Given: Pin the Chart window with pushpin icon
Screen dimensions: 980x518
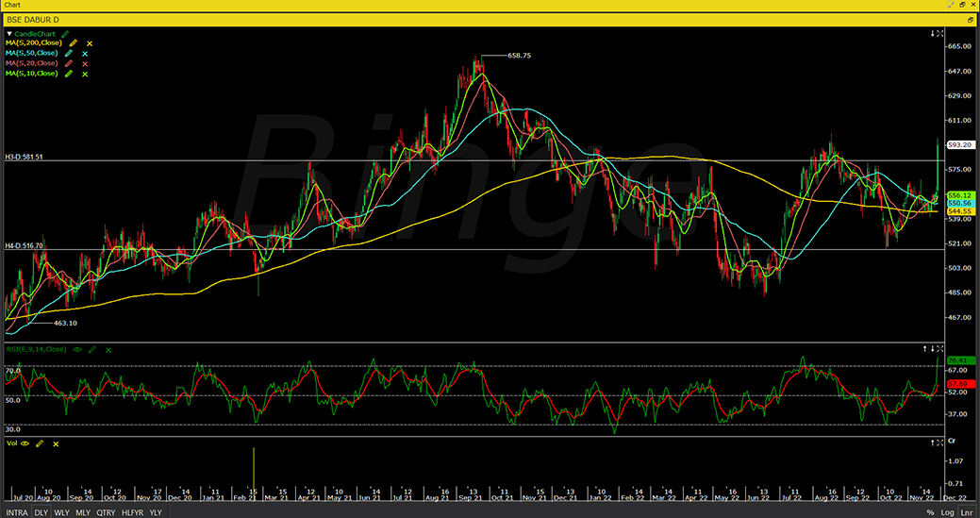Looking at the screenshot, I should [951, 5].
